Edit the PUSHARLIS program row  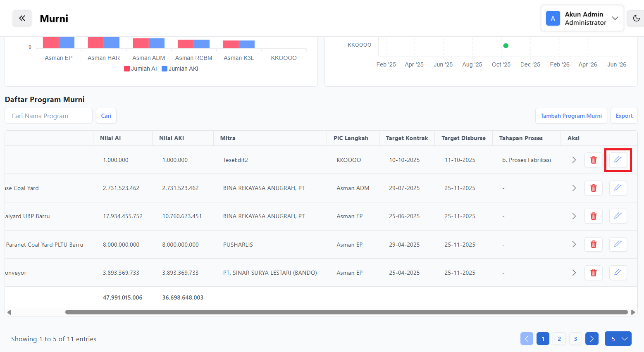tap(618, 244)
